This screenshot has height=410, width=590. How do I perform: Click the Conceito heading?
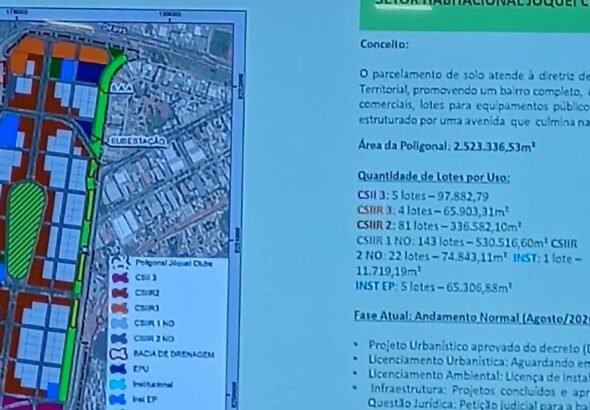coord(384,44)
